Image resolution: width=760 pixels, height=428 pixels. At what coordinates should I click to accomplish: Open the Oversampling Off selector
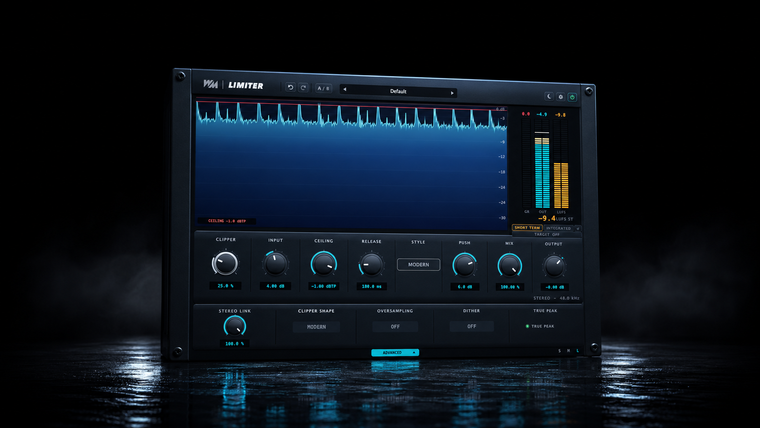click(x=395, y=327)
